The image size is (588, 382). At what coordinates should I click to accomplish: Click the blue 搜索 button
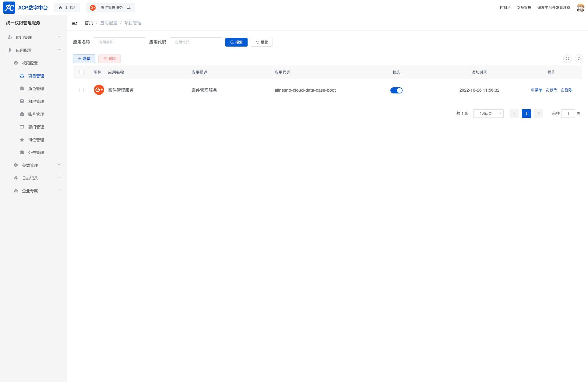pos(236,42)
